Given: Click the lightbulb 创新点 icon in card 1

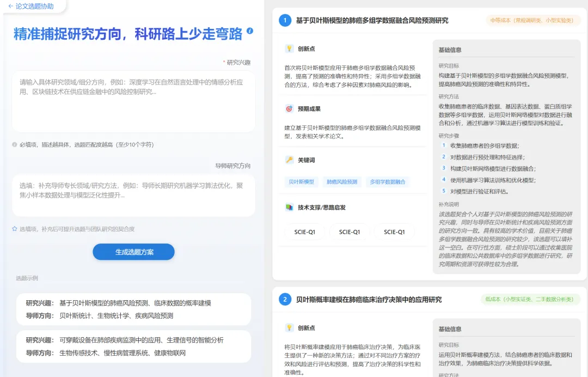Looking at the screenshot, I should click(289, 48).
